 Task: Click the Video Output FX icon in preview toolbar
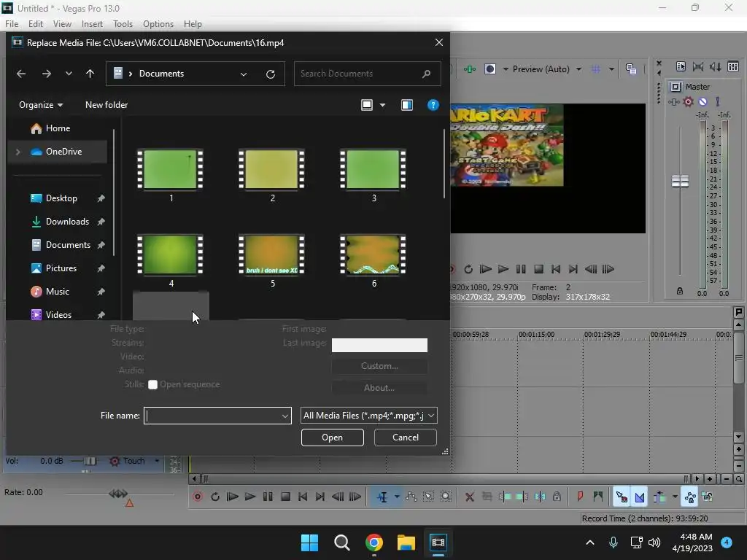pos(470,69)
